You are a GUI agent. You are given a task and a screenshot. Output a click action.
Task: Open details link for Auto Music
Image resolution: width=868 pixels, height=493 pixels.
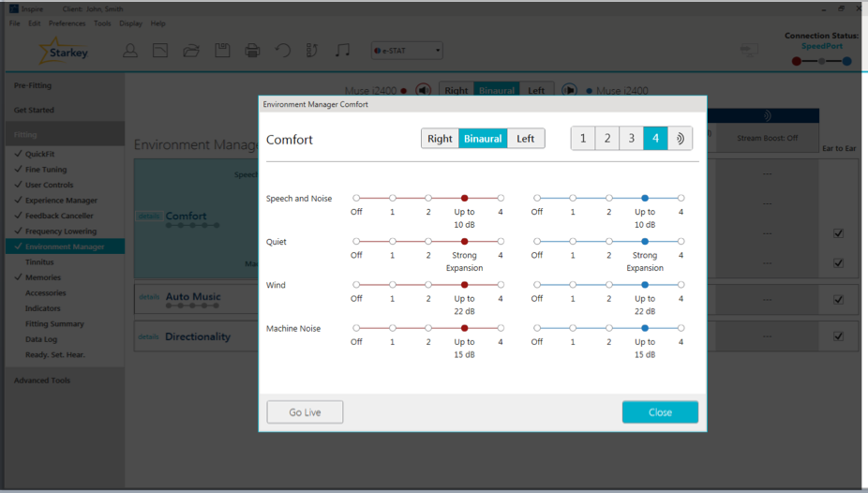pos(149,297)
